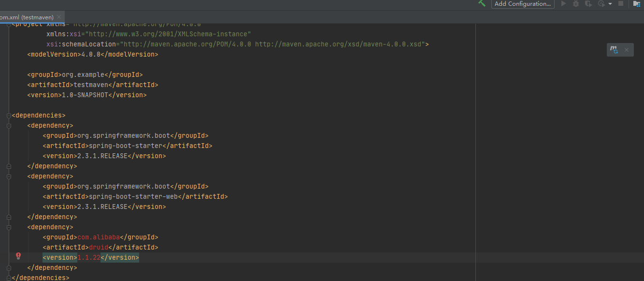Close the pom.xml (testmaven) tab
The image size is (644, 281).
tap(59, 17)
